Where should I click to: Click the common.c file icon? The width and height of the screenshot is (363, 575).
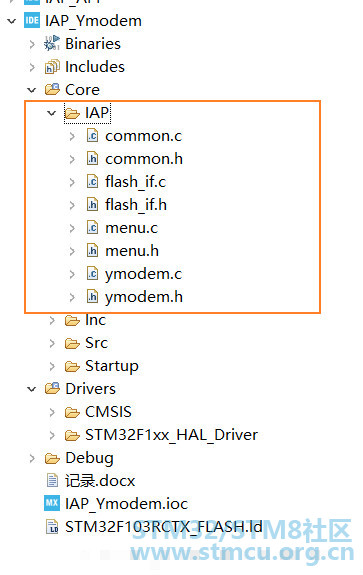click(92, 136)
